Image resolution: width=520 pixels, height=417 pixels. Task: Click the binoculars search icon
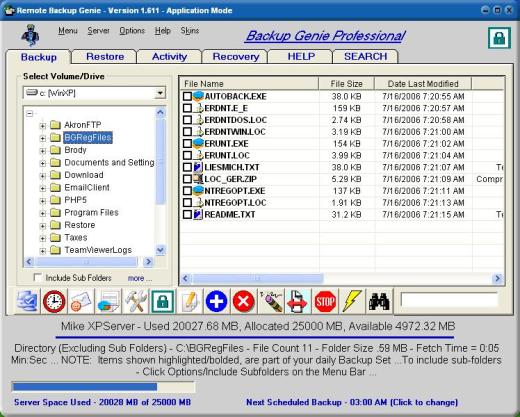coord(379,302)
